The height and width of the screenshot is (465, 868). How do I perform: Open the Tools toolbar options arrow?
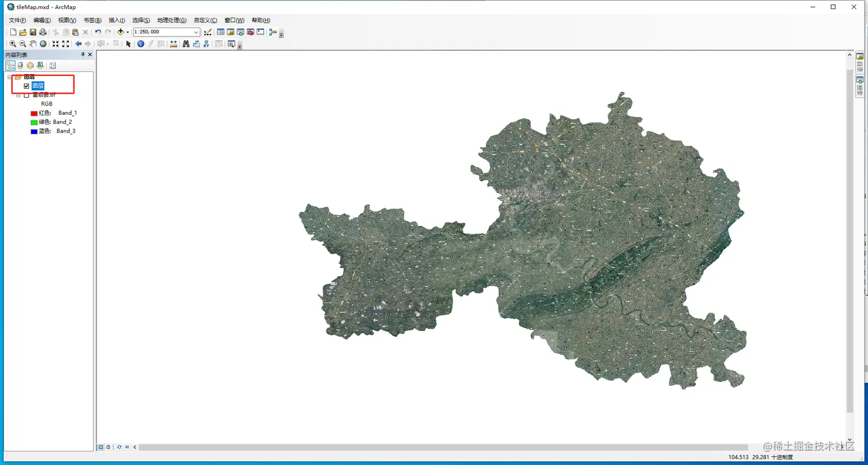click(239, 45)
